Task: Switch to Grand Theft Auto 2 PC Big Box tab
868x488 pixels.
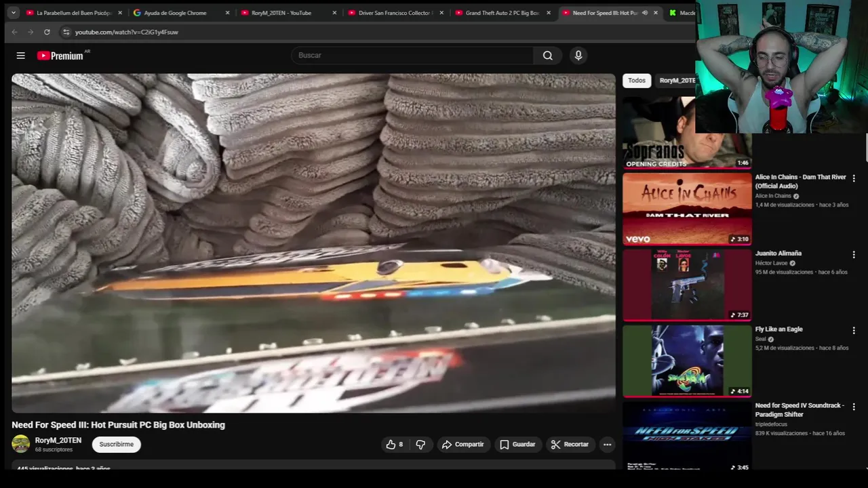Action: pos(503,13)
